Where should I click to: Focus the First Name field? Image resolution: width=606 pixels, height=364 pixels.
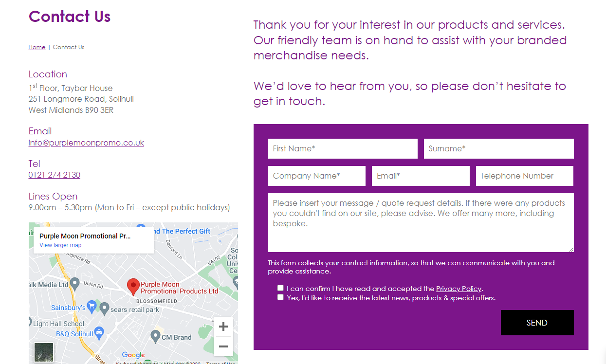pos(343,148)
